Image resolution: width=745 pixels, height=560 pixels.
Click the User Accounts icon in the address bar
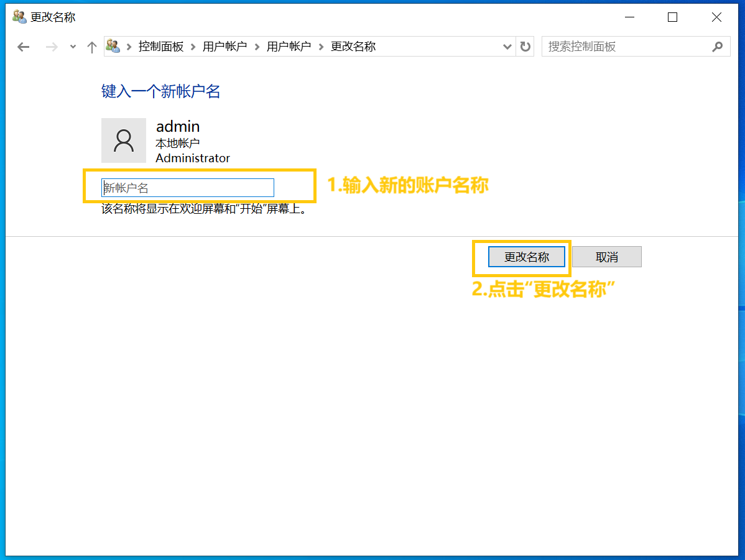point(112,46)
